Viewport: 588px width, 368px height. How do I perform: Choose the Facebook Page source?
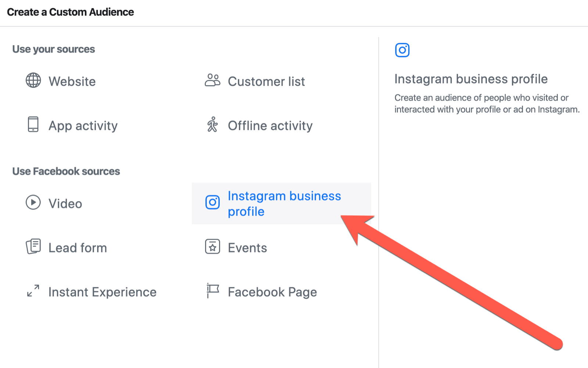pos(272,291)
